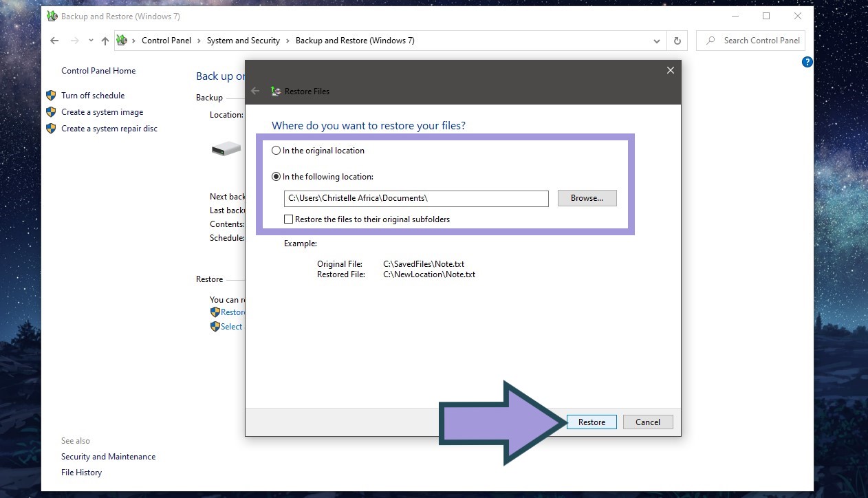
Task: Open 'Security and Maintenance' link
Action: click(109, 457)
